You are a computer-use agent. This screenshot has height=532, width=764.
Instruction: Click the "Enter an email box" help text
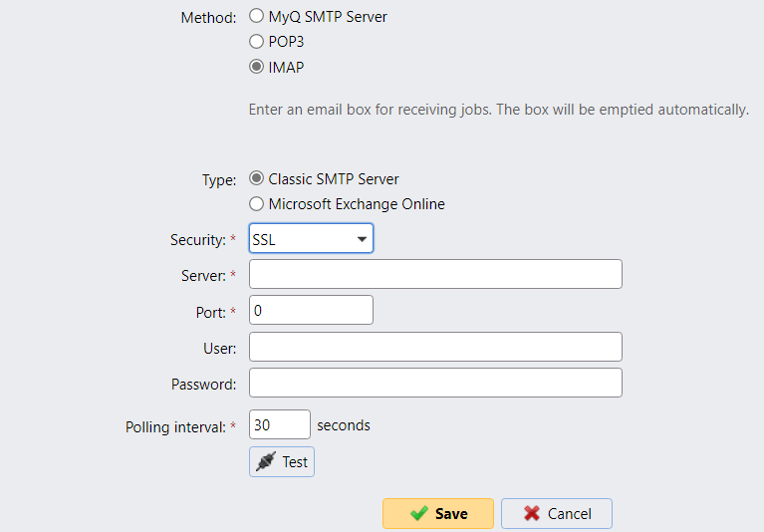coord(498,109)
